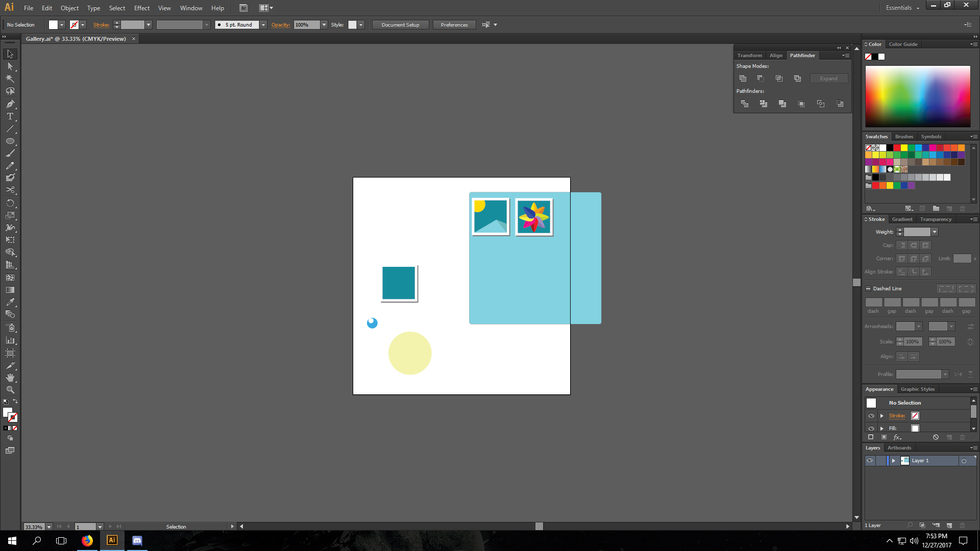The width and height of the screenshot is (980, 551).
Task: Toggle the Dashed Line checkbox
Action: coord(868,289)
